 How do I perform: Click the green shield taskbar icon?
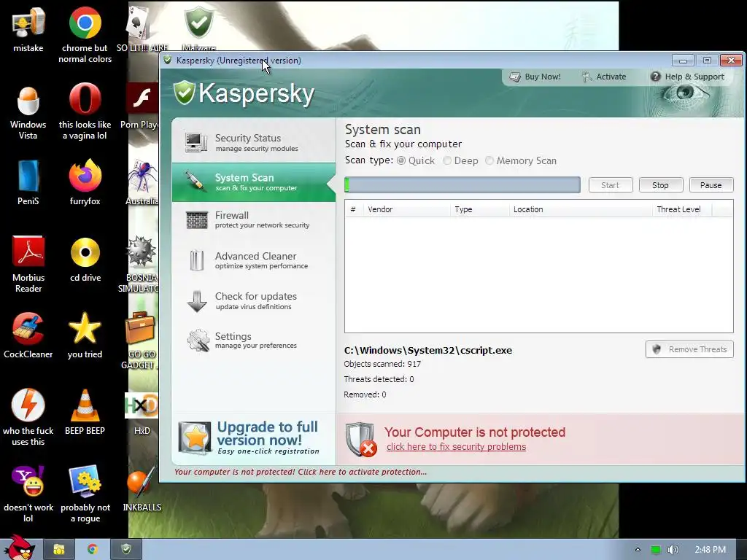coord(125,550)
